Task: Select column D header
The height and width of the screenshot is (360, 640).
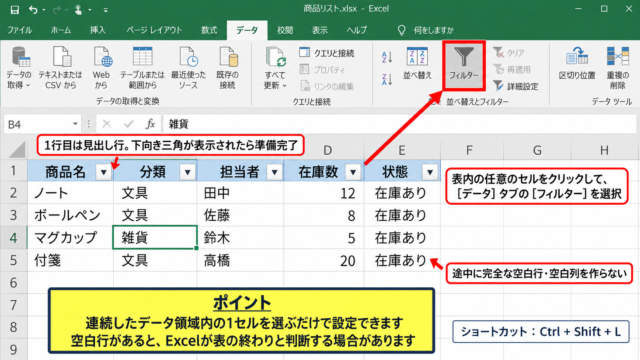Action: pyautogui.click(x=327, y=151)
